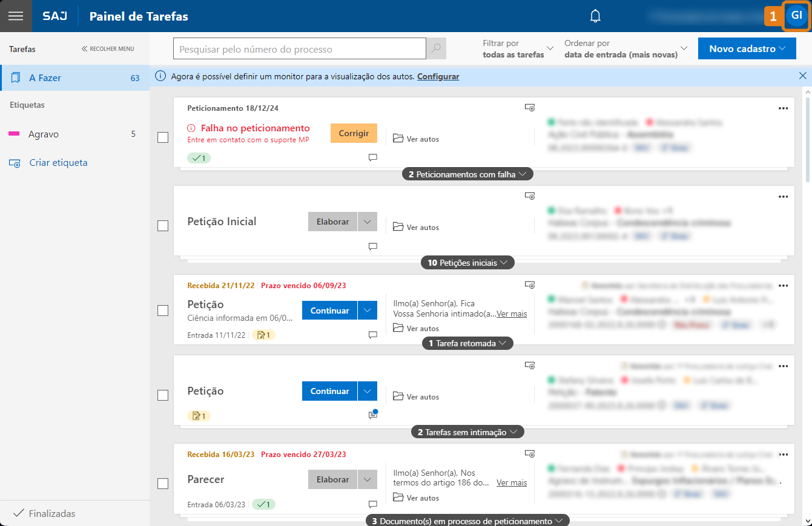Select "A Fazer" in the sidebar
The image size is (812, 526).
47,77
